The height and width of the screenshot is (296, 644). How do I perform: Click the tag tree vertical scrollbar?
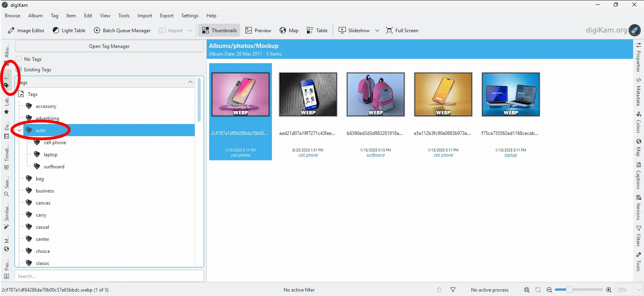tap(199, 100)
